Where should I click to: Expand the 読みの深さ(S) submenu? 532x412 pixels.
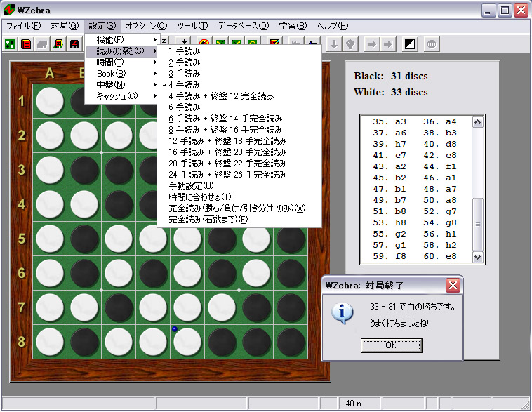[122, 51]
